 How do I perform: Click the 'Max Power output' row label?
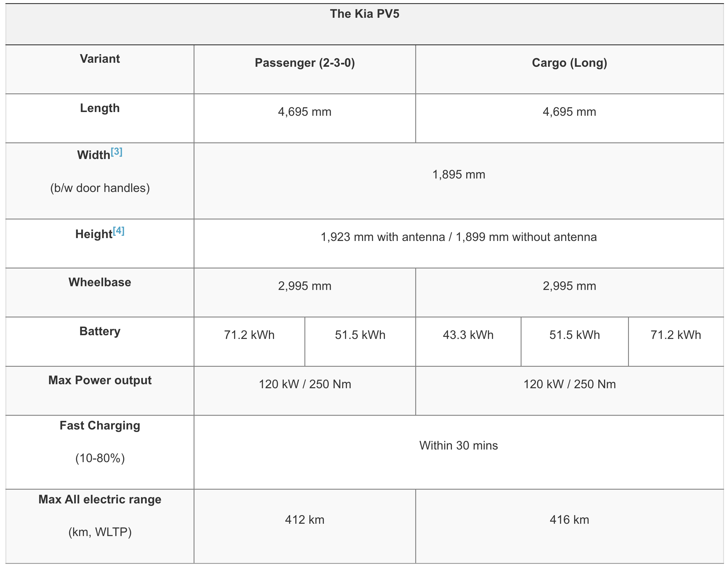(x=100, y=380)
